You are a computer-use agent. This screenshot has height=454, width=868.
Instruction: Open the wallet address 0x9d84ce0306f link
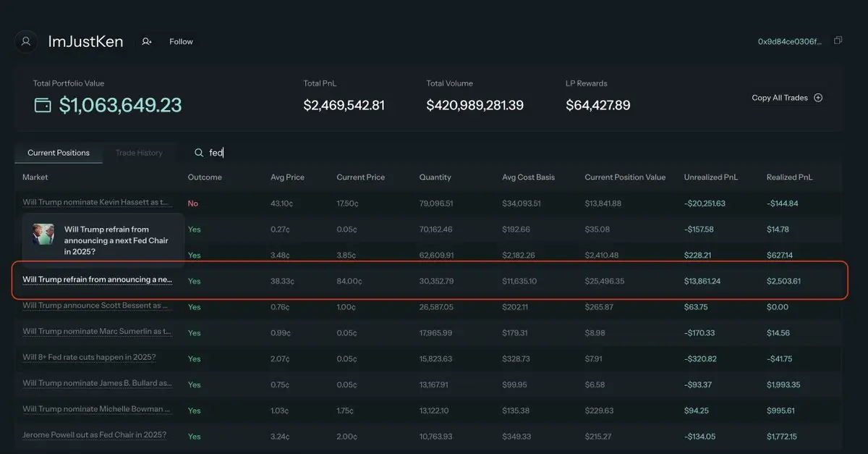pos(790,41)
